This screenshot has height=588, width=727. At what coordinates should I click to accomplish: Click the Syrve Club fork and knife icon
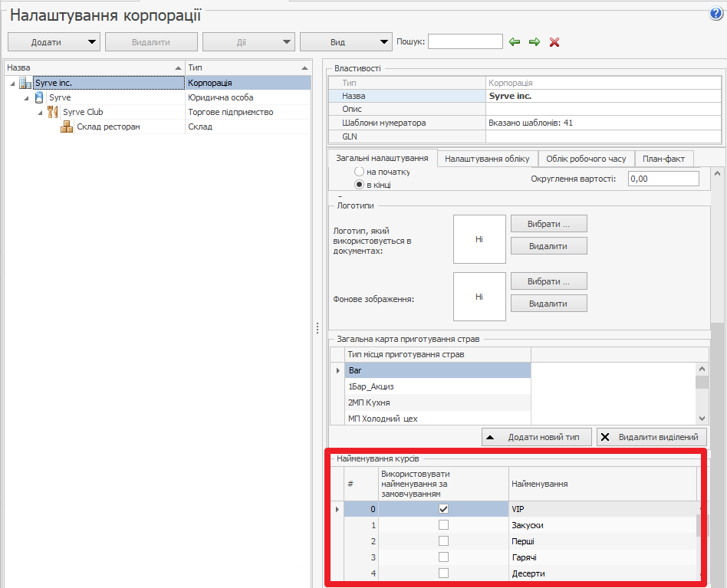(53, 112)
